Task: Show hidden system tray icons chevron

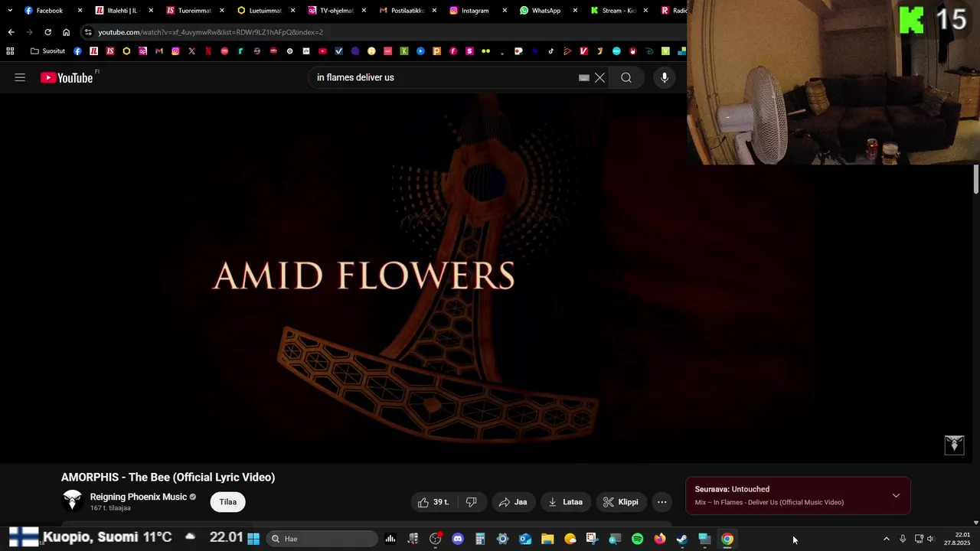Action: (x=887, y=539)
